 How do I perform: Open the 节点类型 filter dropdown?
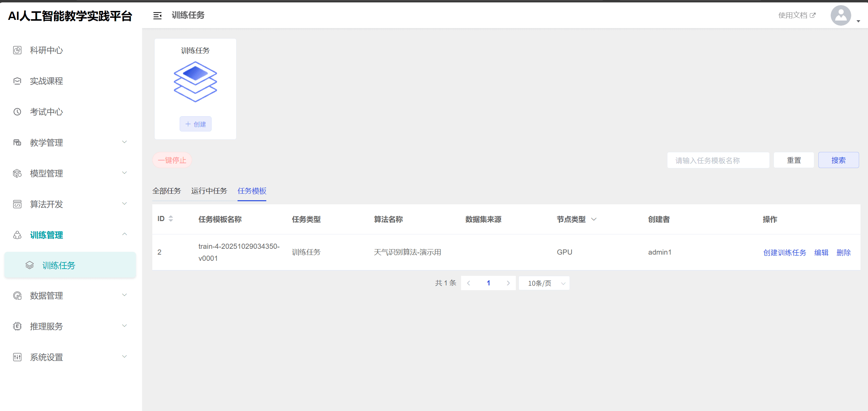(x=594, y=219)
